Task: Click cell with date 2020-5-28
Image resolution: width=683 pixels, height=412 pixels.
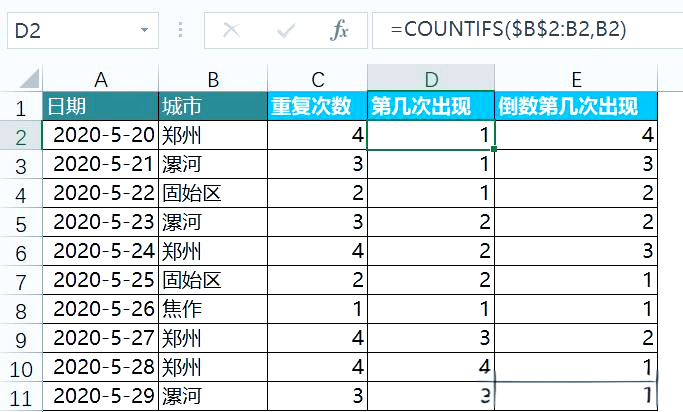Action: [101, 367]
